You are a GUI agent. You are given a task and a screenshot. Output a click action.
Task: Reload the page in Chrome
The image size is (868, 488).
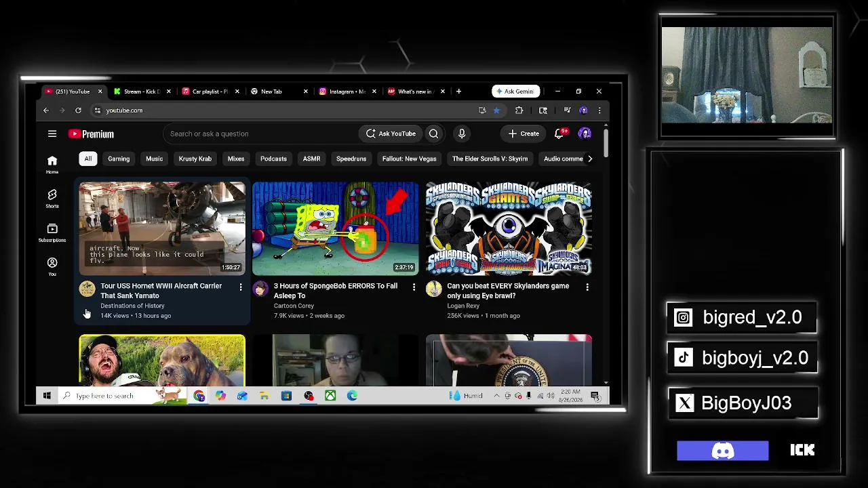click(78, 110)
